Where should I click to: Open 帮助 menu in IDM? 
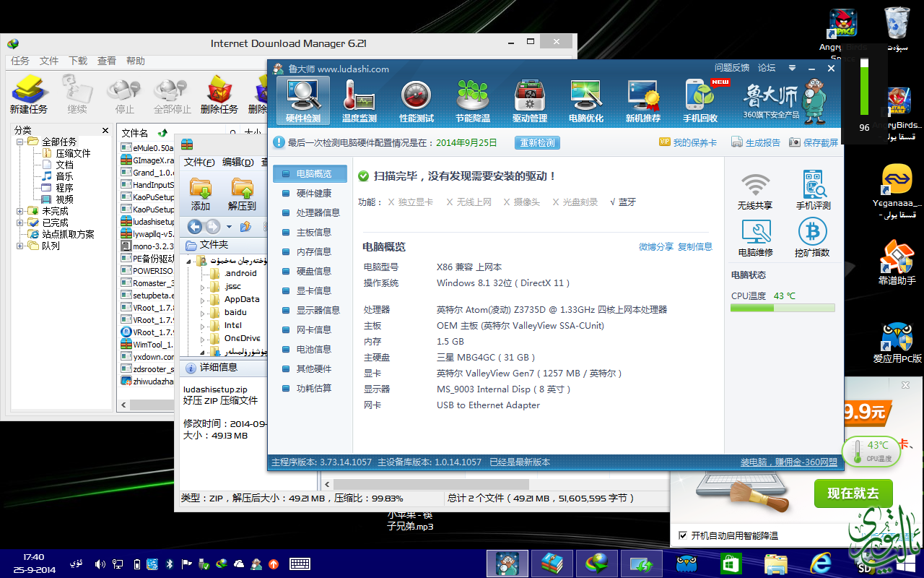pyautogui.click(x=136, y=61)
